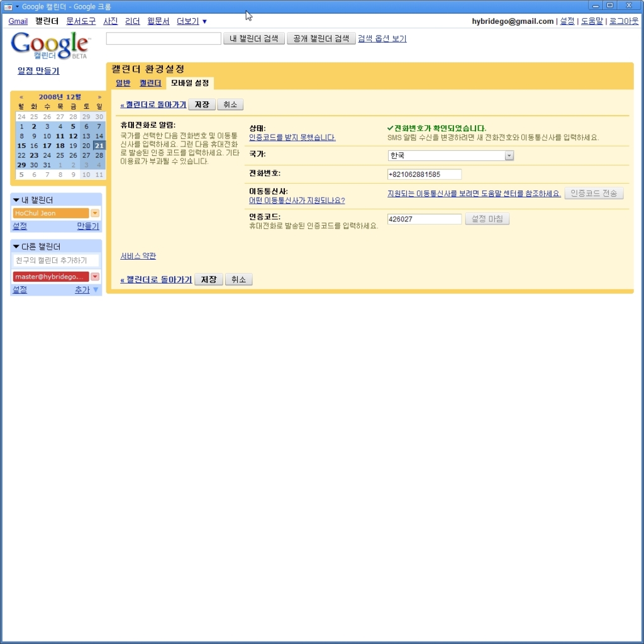
Task: Click the 내 캘린더 검색 button
Action: tap(254, 38)
